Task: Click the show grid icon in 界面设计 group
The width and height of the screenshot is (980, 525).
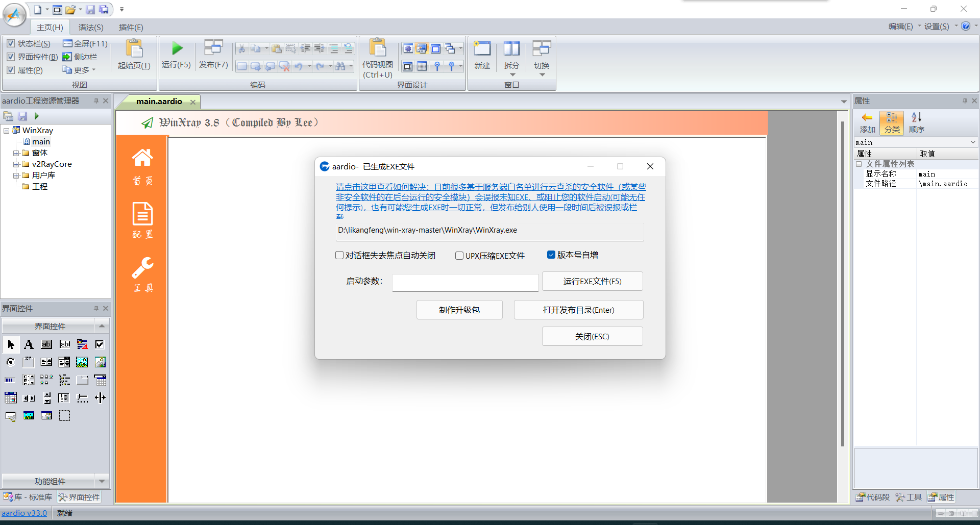Action: coord(422,66)
